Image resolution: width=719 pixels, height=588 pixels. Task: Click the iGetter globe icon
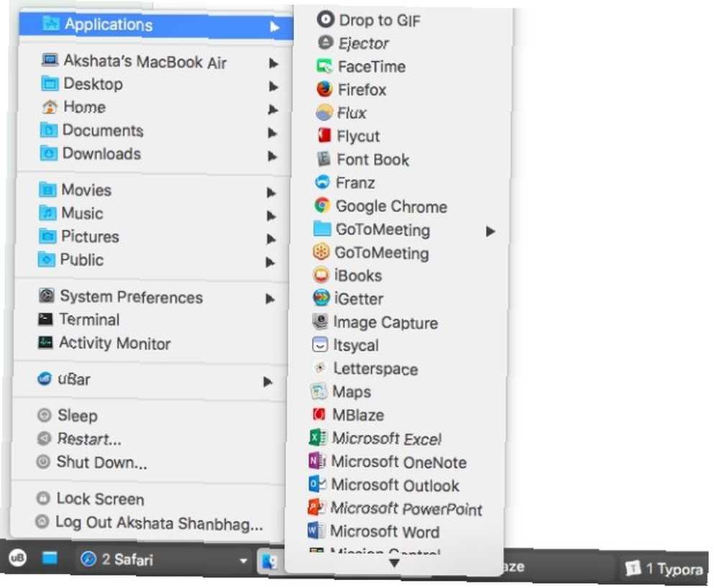click(x=321, y=298)
